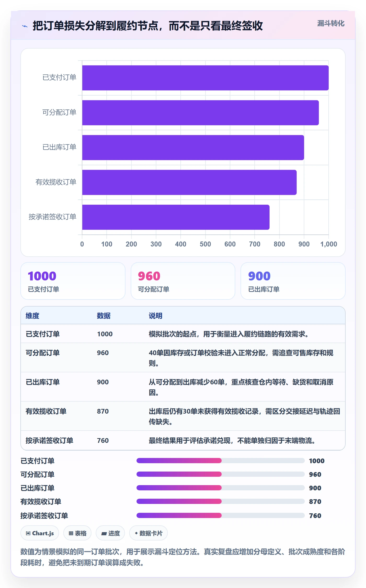Click the 可分配订单 chart bar
The width and height of the screenshot is (366, 588).
click(201, 113)
